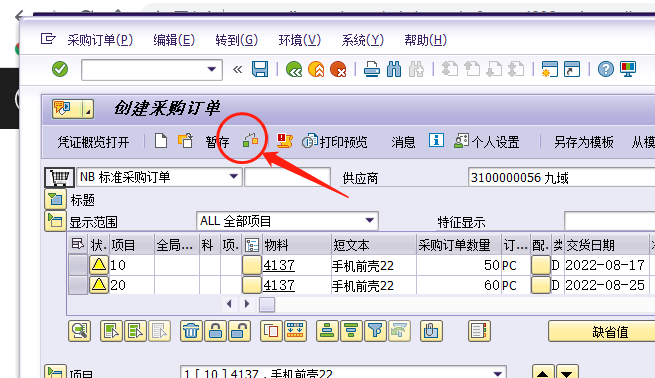Image resolution: width=655 pixels, height=378 pixels.
Task: Click the orange Exit icon
Action: [316, 69]
